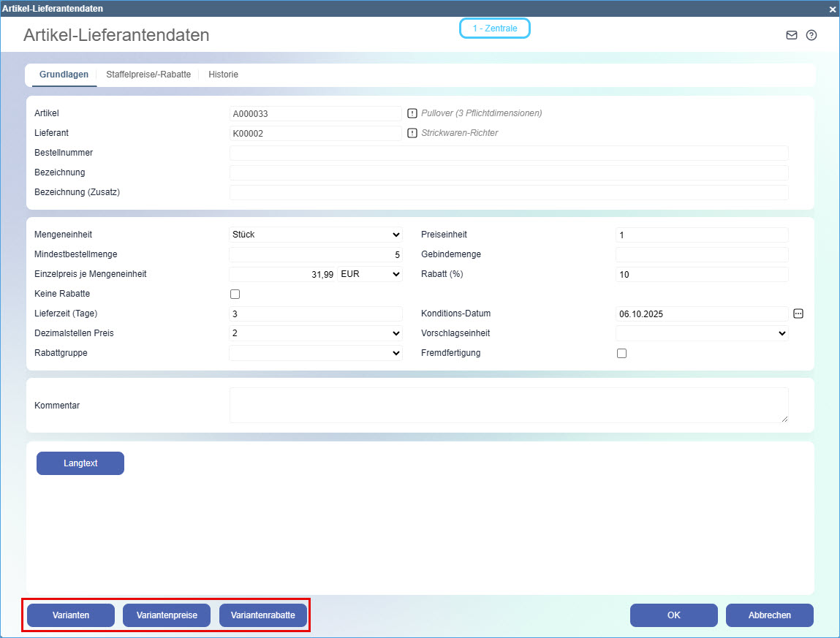Open help via question mark icon
The image size is (840, 638).
[x=811, y=35]
